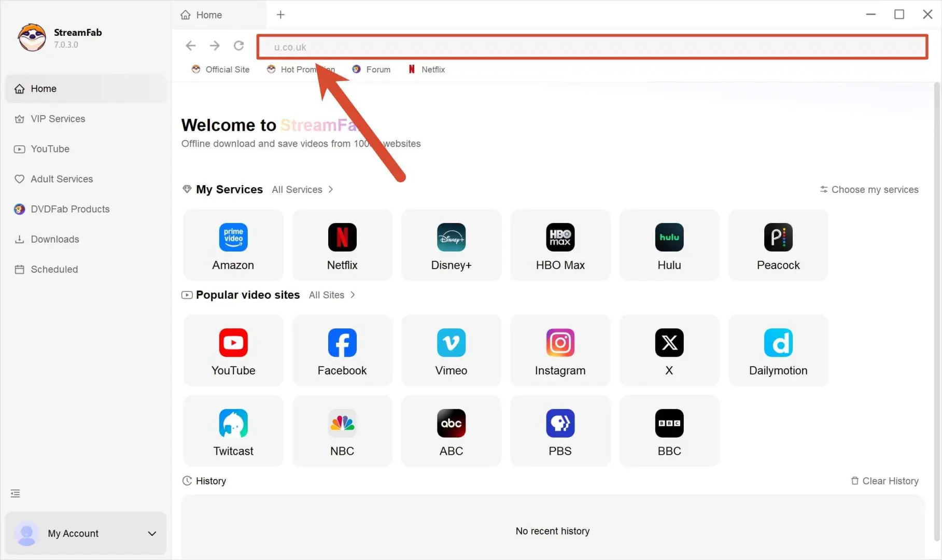Screen dimensions: 942x560
Task: Open DVDFab Products in the sidebar
Action: [86, 209]
